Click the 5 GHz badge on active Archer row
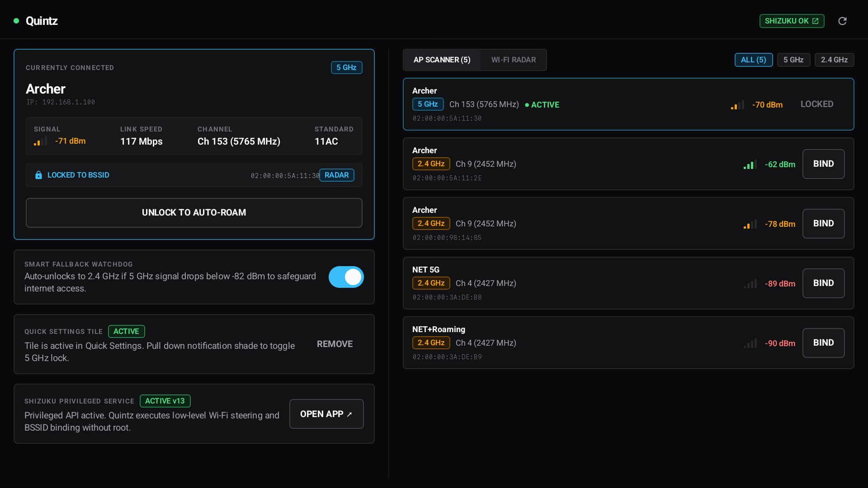This screenshot has height=488, width=868. pos(428,104)
